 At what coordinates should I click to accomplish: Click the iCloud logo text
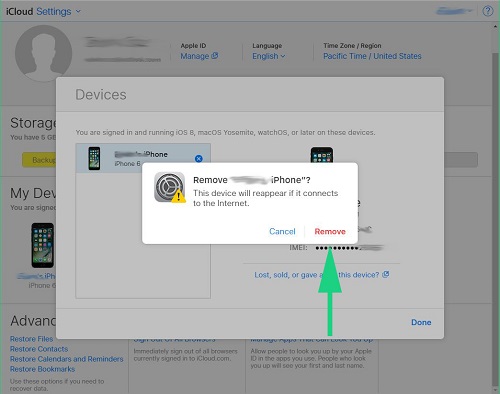[19, 12]
